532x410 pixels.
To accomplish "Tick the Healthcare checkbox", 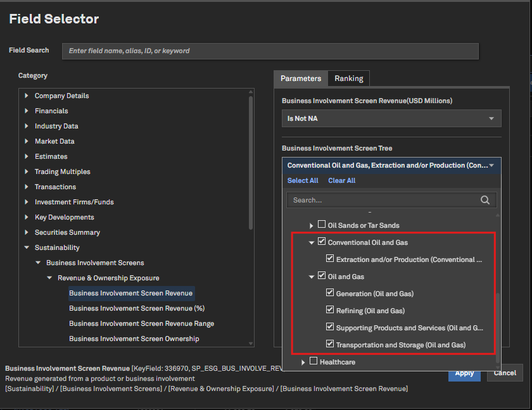I will pyautogui.click(x=313, y=361).
